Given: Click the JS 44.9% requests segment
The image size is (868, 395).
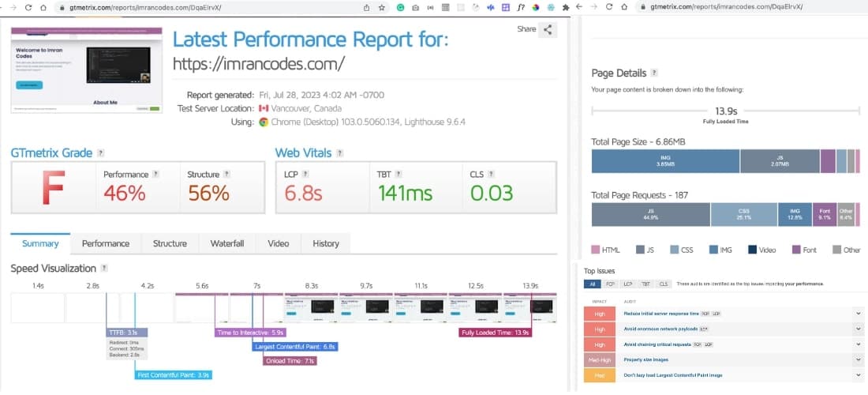Looking at the screenshot, I should tap(651, 214).
